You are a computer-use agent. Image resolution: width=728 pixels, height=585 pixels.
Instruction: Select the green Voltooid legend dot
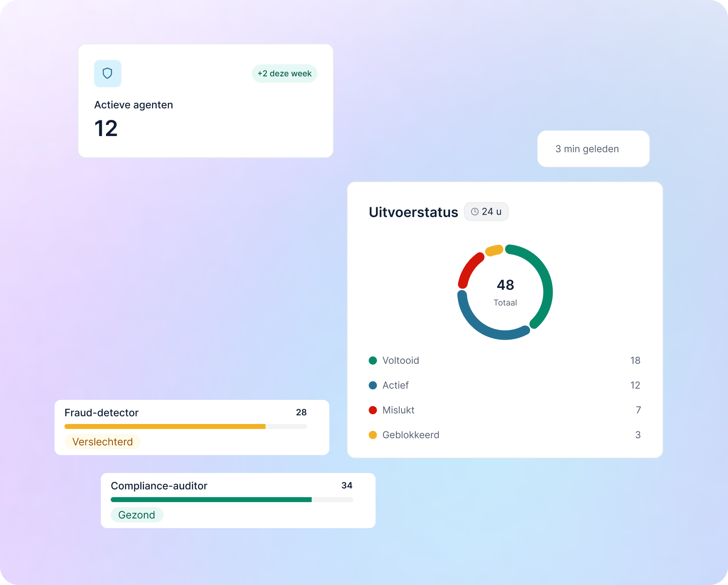point(373,361)
